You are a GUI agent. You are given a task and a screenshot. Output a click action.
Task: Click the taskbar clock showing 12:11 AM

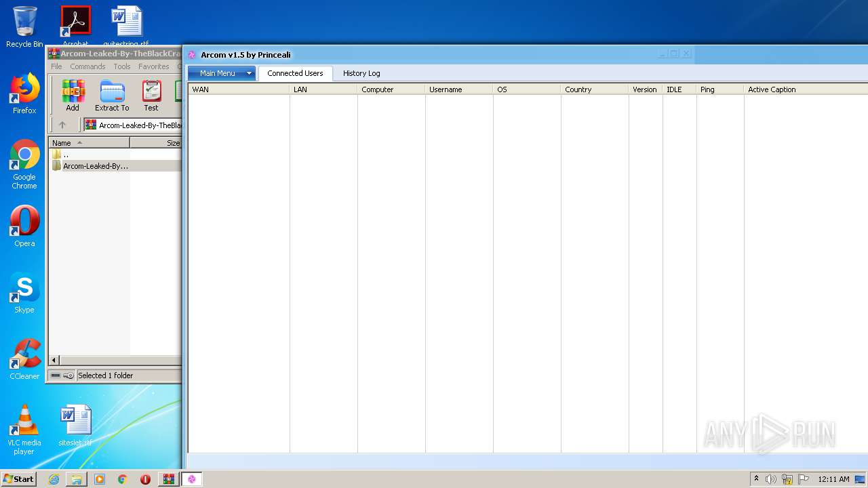click(x=833, y=479)
